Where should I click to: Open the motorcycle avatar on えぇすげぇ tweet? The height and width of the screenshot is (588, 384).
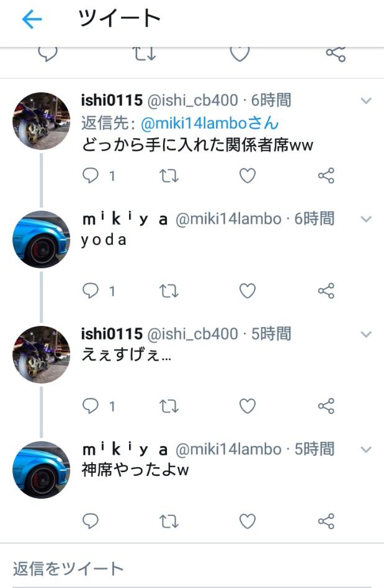click(42, 355)
